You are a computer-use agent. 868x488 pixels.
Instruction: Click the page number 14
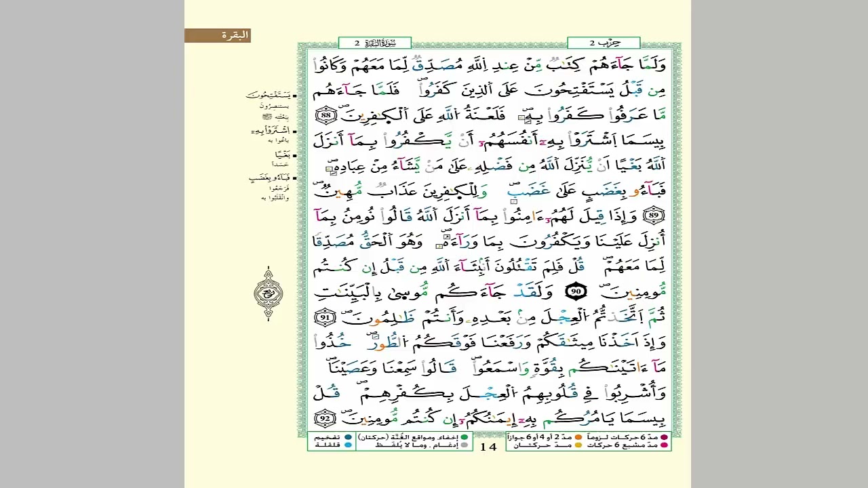[489, 447]
